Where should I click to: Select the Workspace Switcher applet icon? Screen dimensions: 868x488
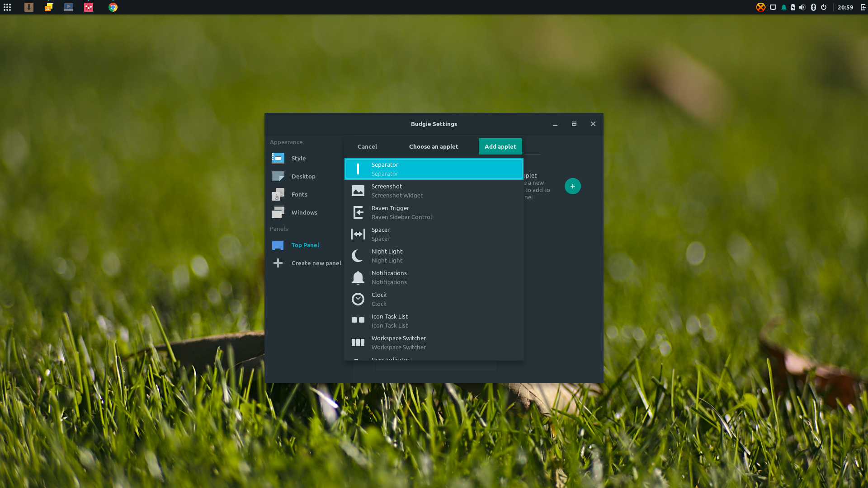click(x=358, y=343)
